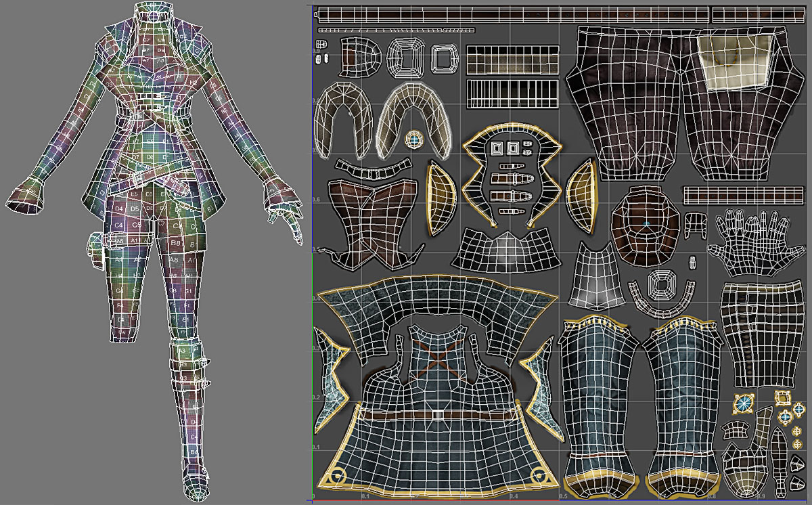Click the gold ring ornament at coat's bottom-left
The image size is (812, 505).
click(339, 475)
